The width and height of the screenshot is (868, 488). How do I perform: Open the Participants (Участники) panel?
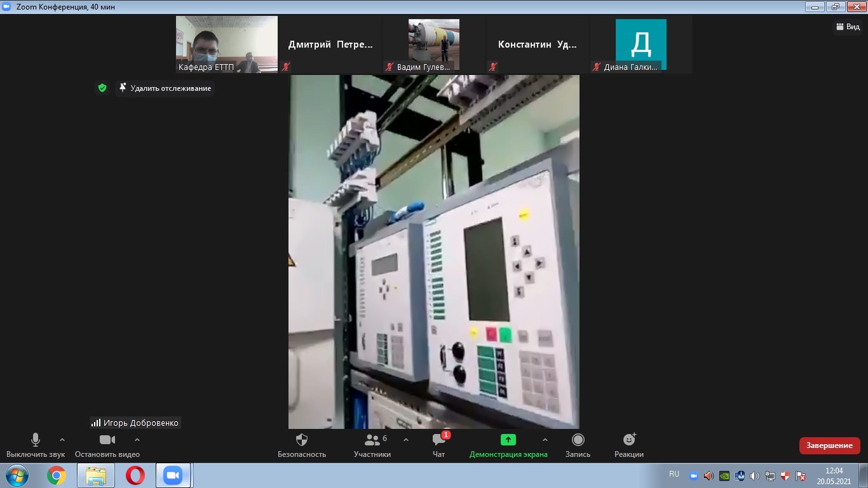pyautogui.click(x=372, y=444)
